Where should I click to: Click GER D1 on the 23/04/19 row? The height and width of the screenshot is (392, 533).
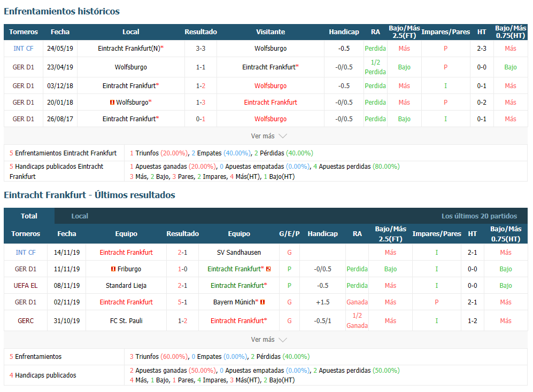click(23, 67)
